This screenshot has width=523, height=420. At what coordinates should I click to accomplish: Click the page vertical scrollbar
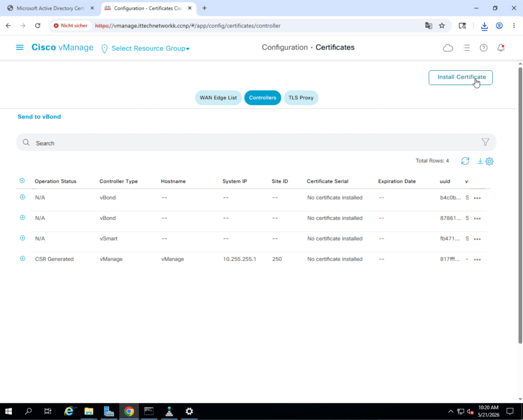click(x=520, y=205)
